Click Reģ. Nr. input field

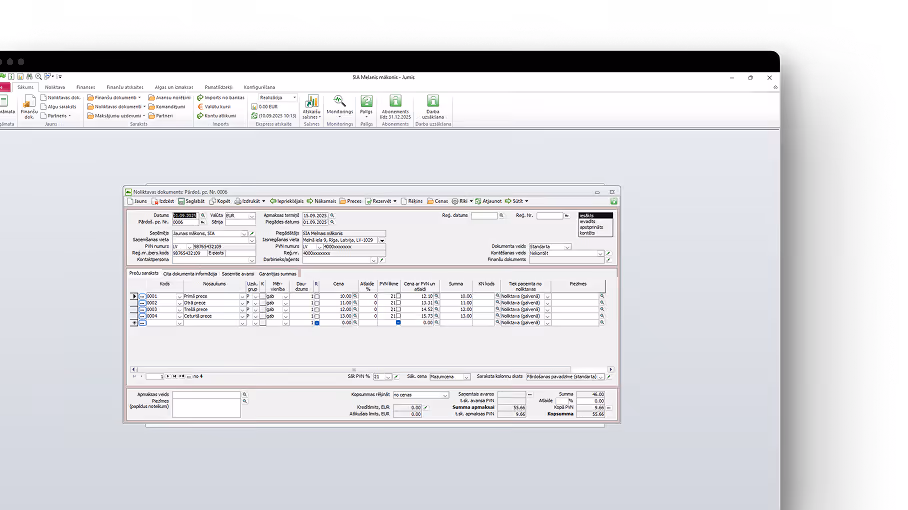549,215
